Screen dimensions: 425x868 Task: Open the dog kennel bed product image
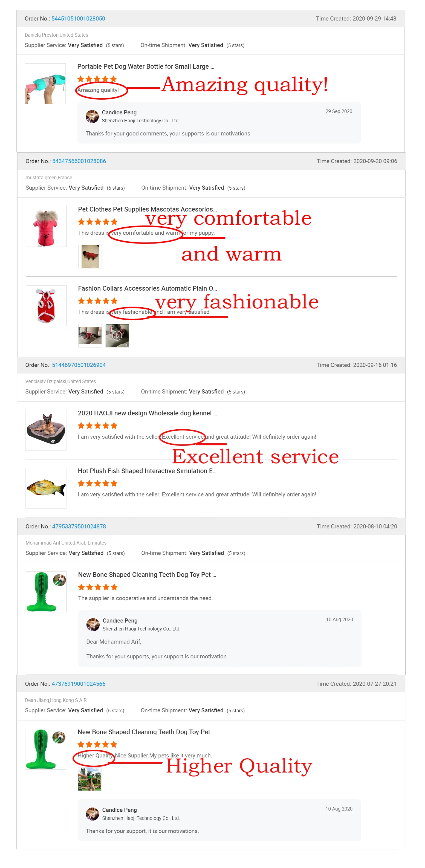coord(46,430)
